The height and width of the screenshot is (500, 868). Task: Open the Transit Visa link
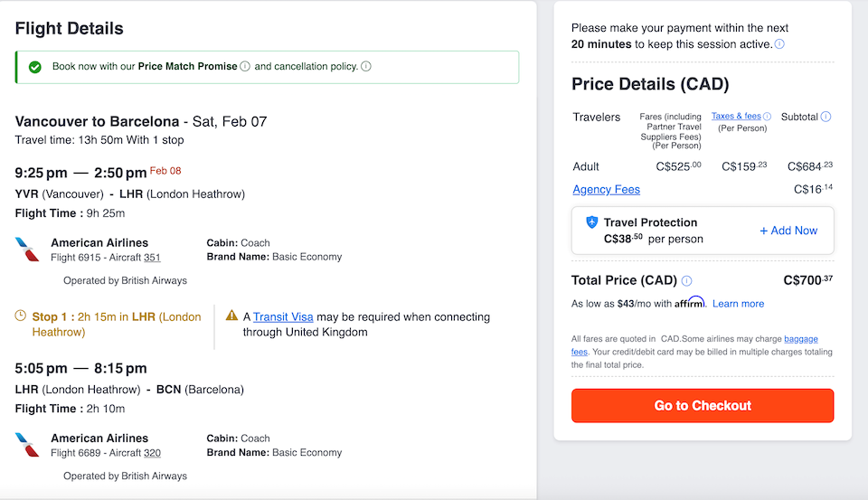283,316
